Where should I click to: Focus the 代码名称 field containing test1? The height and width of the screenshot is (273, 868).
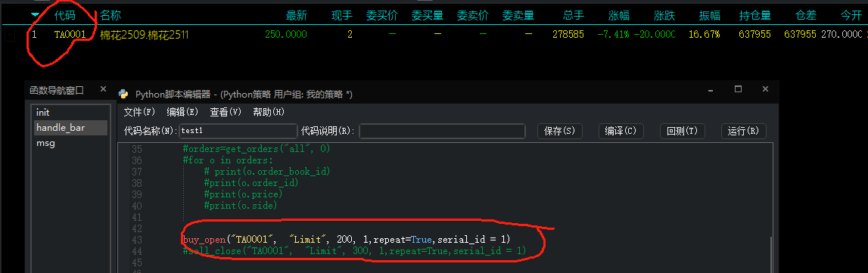click(x=238, y=132)
